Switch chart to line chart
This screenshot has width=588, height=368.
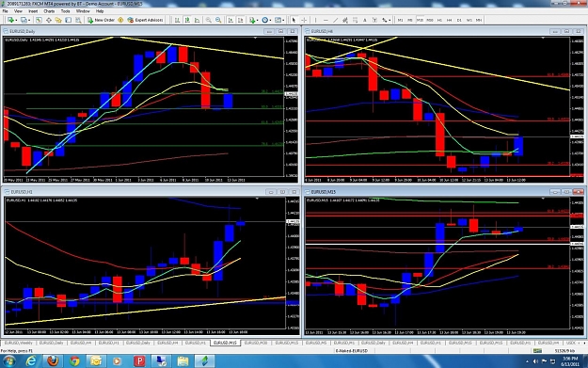point(197,20)
